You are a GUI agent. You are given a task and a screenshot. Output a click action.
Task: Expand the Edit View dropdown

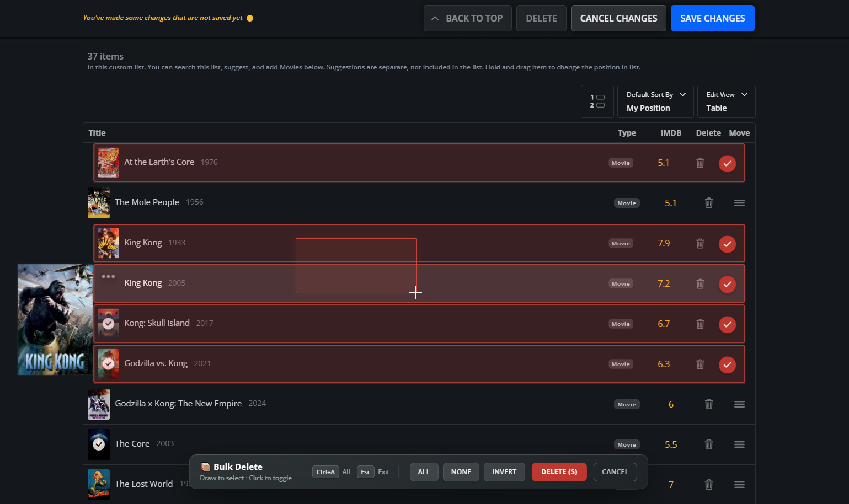[726, 101]
